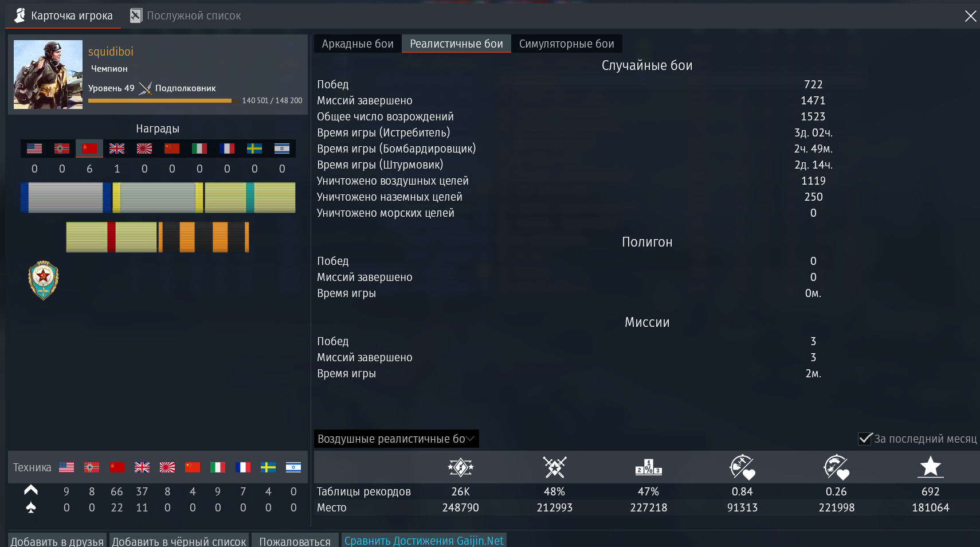Image resolution: width=980 pixels, height=547 pixels.
Task: Select the Аркадные бои tab
Action: (x=358, y=44)
